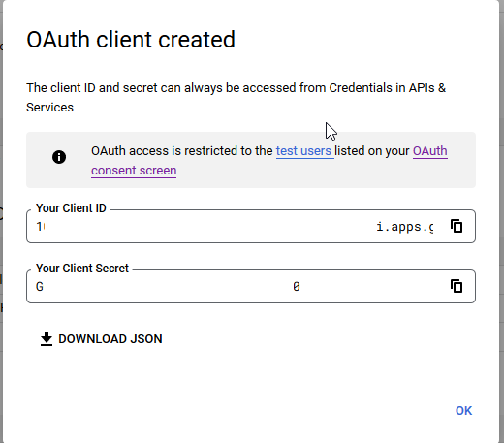Open the test users link
This screenshot has width=504, height=443.
[x=304, y=151]
